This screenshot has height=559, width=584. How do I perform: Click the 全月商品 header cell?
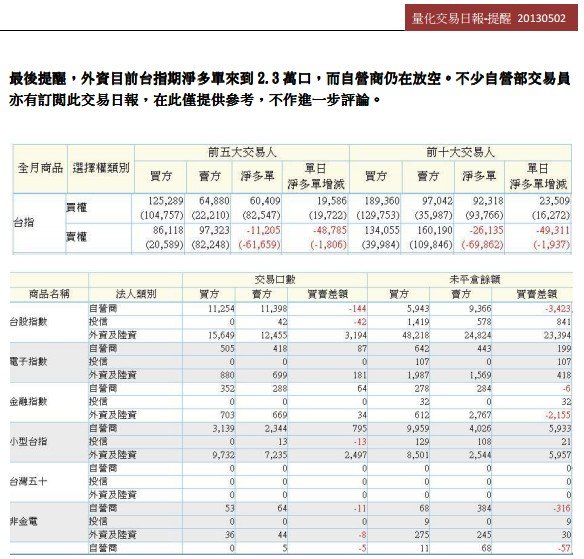(x=40, y=168)
